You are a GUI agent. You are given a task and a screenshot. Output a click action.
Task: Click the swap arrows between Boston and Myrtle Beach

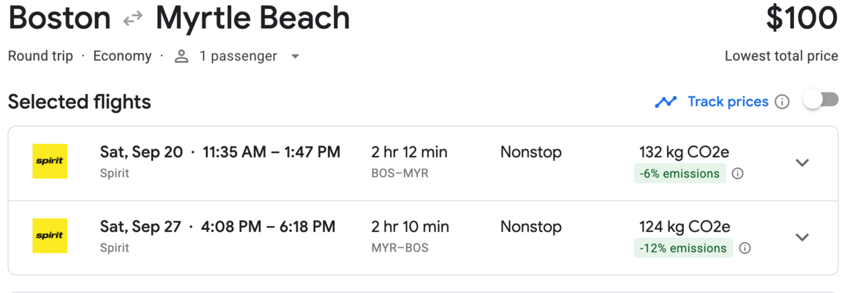[x=133, y=19]
